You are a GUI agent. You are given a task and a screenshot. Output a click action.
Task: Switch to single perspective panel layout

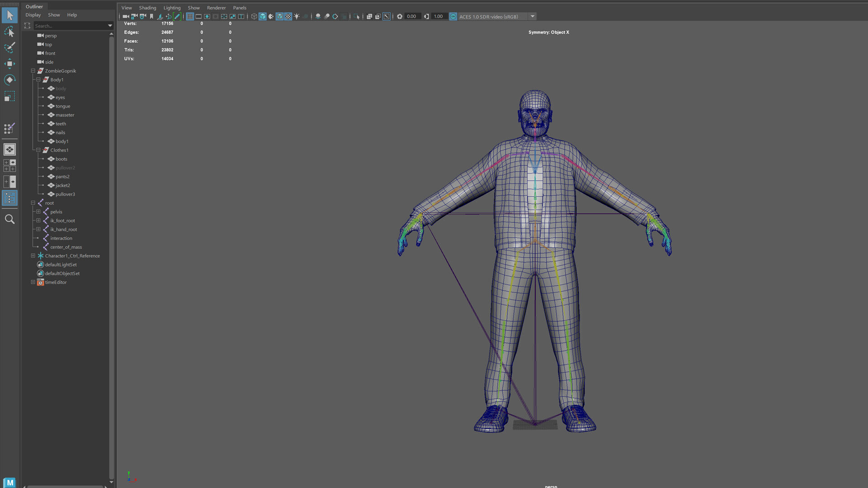[x=9, y=149]
